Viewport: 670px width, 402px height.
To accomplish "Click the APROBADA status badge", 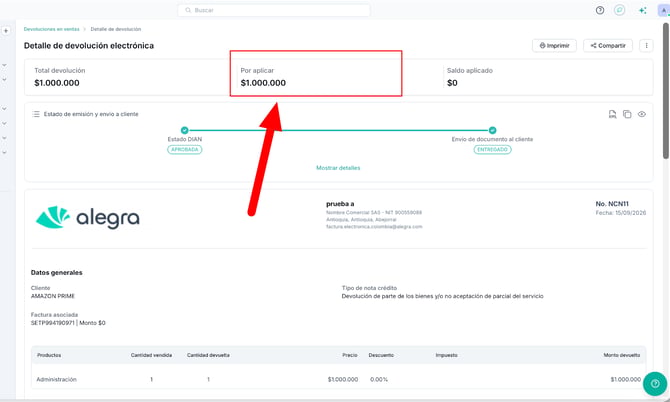I will point(185,150).
